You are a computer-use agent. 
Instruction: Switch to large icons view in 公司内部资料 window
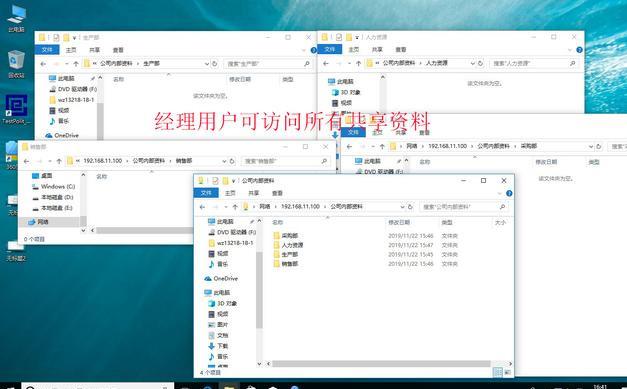pyautogui.click(x=507, y=372)
